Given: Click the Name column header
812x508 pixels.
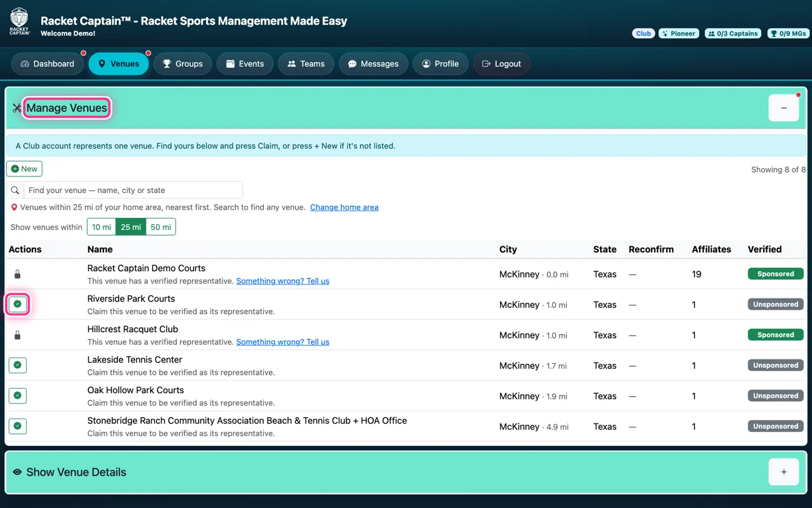Looking at the screenshot, I should click(100, 250).
